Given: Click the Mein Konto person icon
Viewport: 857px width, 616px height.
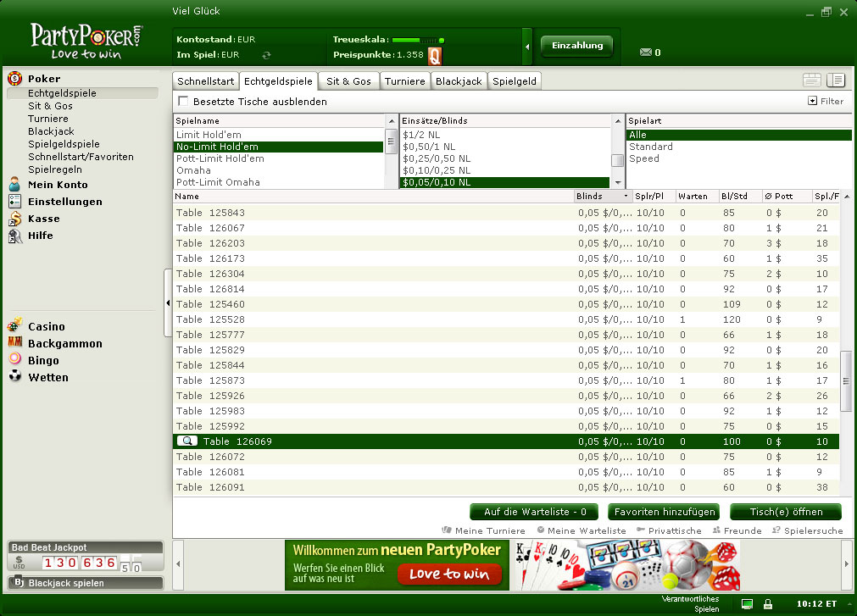Looking at the screenshot, I should pos(14,184).
